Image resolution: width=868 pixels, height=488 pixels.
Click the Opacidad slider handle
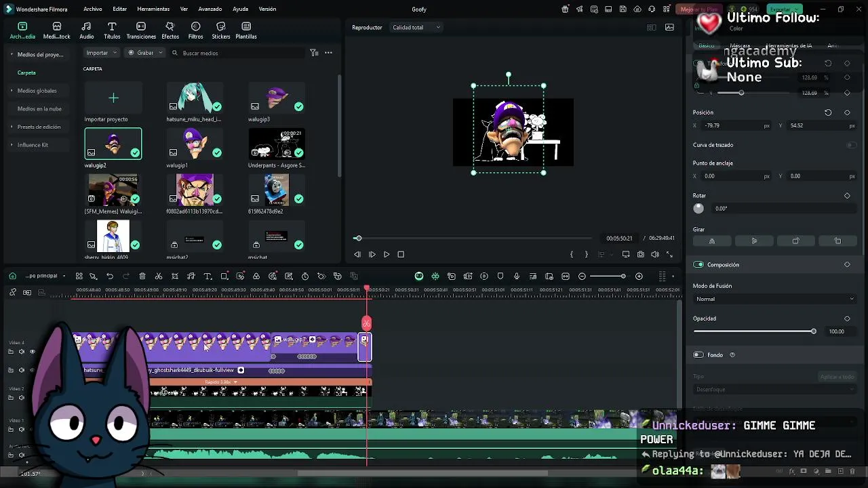pyautogui.click(x=813, y=331)
